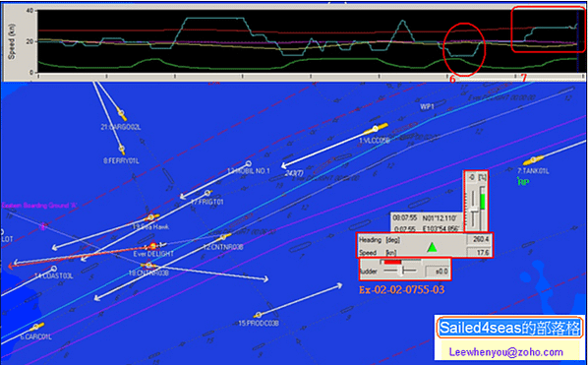Click the 6.CARC01L ship icon

(36, 327)
